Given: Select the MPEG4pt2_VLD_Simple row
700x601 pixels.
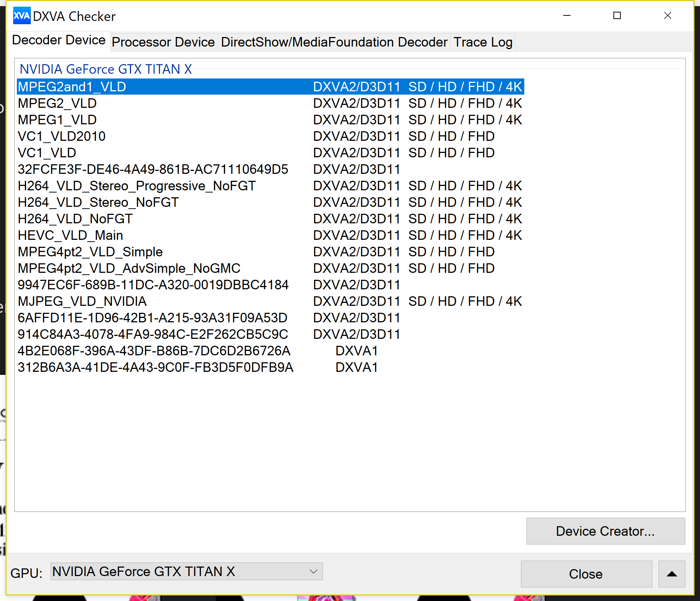Looking at the screenshot, I should coord(270,252).
